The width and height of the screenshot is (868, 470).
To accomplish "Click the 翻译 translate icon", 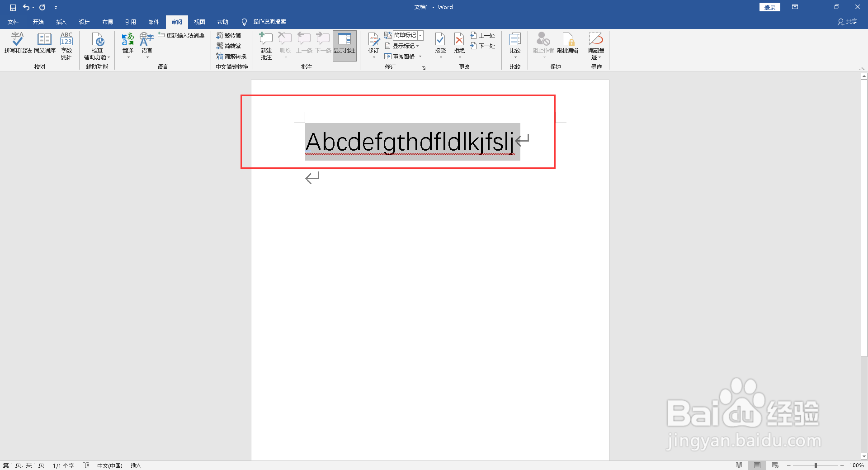I will (128, 40).
